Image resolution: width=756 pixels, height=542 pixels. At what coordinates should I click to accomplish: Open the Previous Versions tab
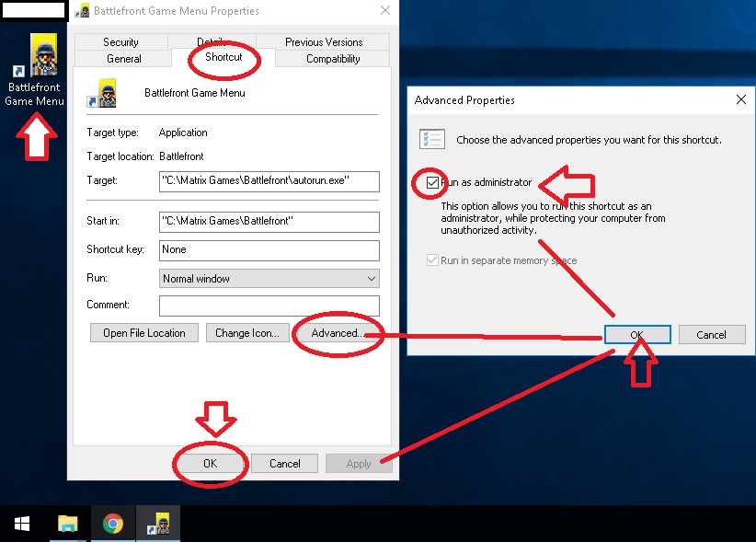[x=324, y=42]
